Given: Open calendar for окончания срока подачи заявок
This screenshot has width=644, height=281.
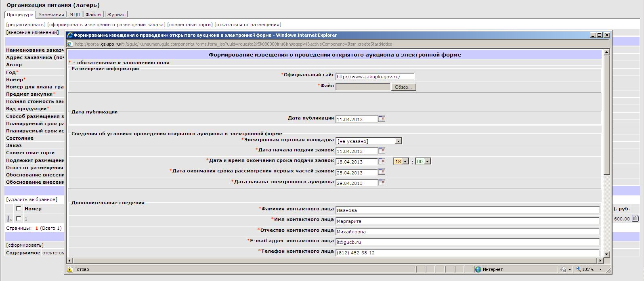Looking at the screenshot, I should (382, 161).
